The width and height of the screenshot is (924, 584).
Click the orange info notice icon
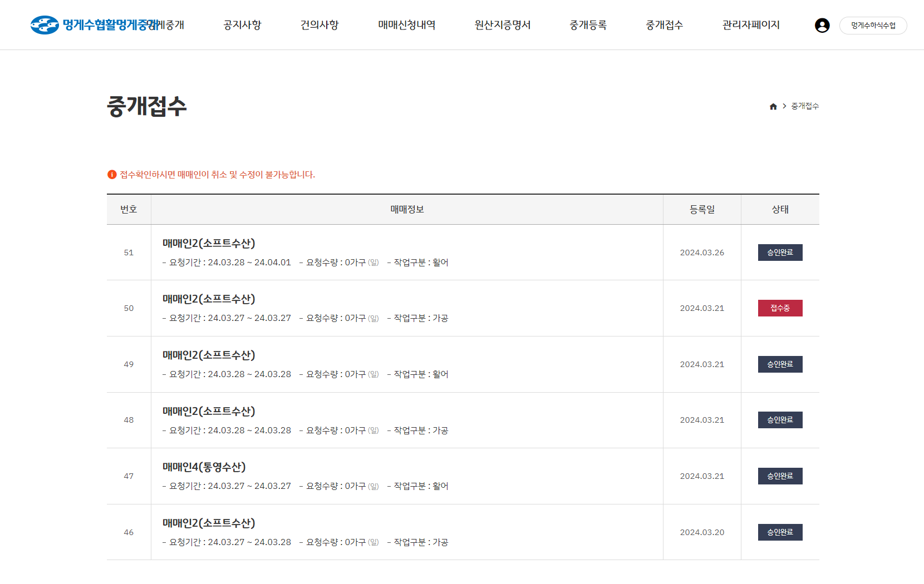112,175
